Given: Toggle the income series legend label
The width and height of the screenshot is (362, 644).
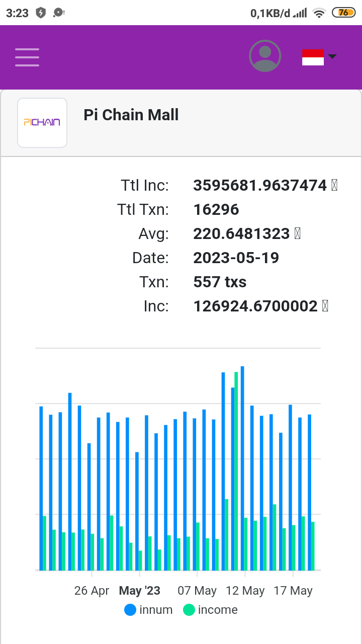Looking at the screenshot, I should pos(218,610).
